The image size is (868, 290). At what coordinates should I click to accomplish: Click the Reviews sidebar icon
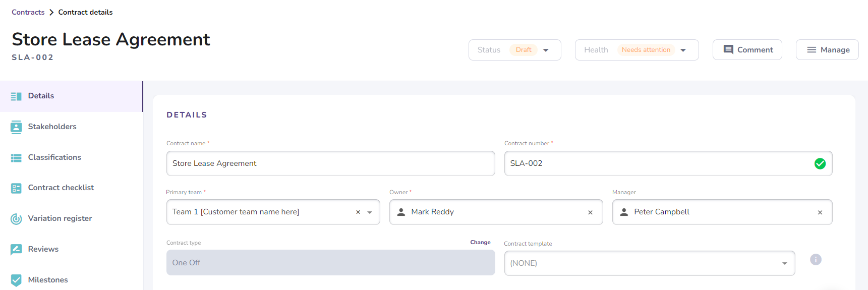click(x=16, y=249)
